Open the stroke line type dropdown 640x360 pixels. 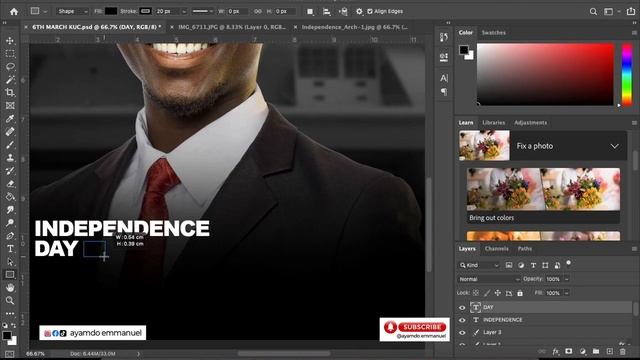click(202, 11)
